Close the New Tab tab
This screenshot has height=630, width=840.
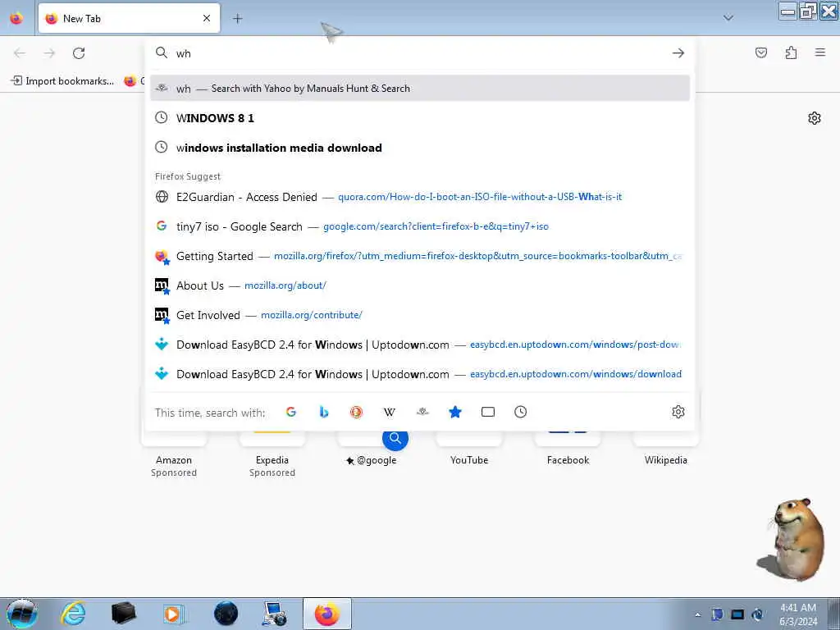coord(207,19)
